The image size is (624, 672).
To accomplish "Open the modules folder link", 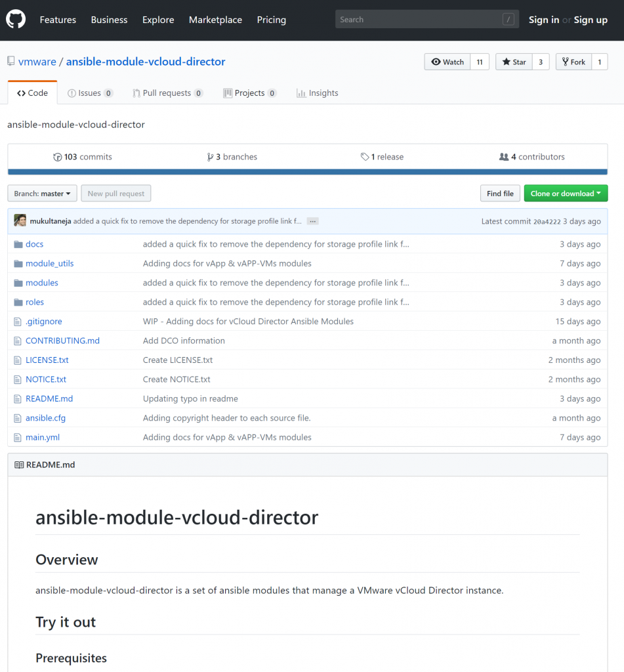I will pos(41,283).
